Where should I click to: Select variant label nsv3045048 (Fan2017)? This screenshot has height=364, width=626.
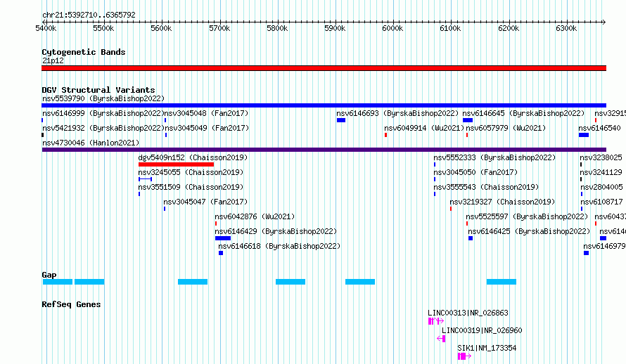click(206, 113)
